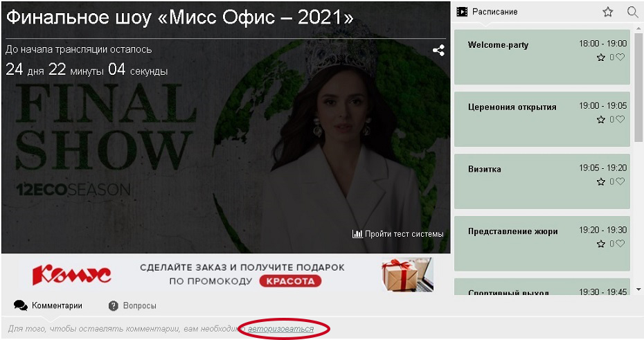
Task: Click the 19:20 - 19:30 time slot
Action: (603, 230)
